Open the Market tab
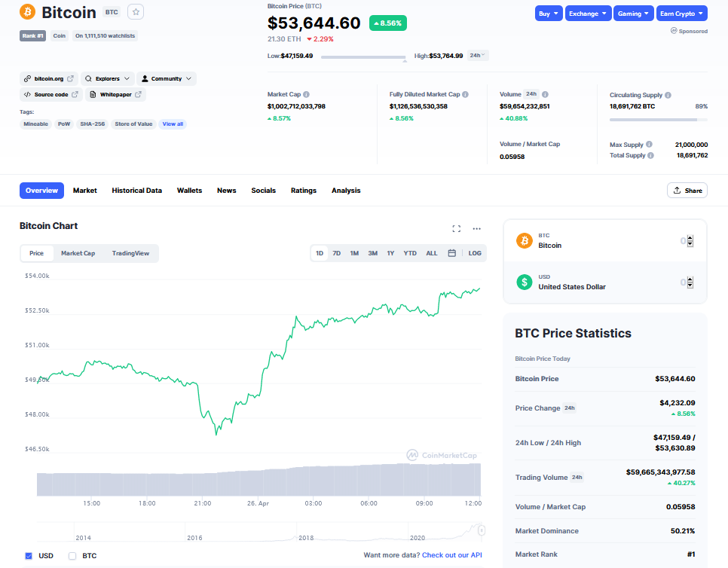 pos(85,191)
